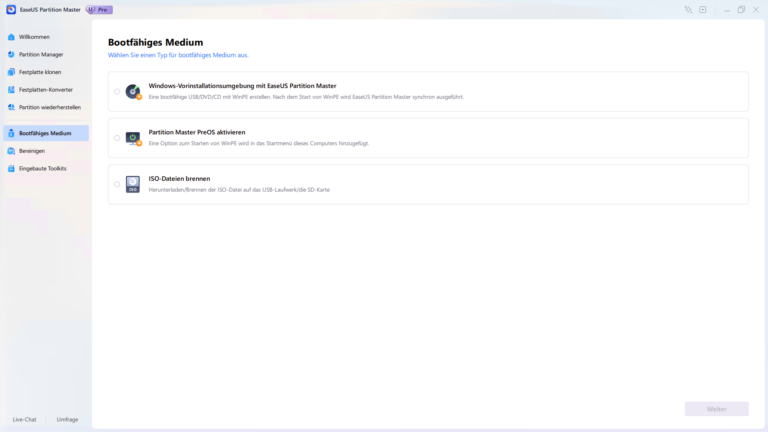Click the 'Wählen Sie einen Typ' subtitle

pos(178,55)
